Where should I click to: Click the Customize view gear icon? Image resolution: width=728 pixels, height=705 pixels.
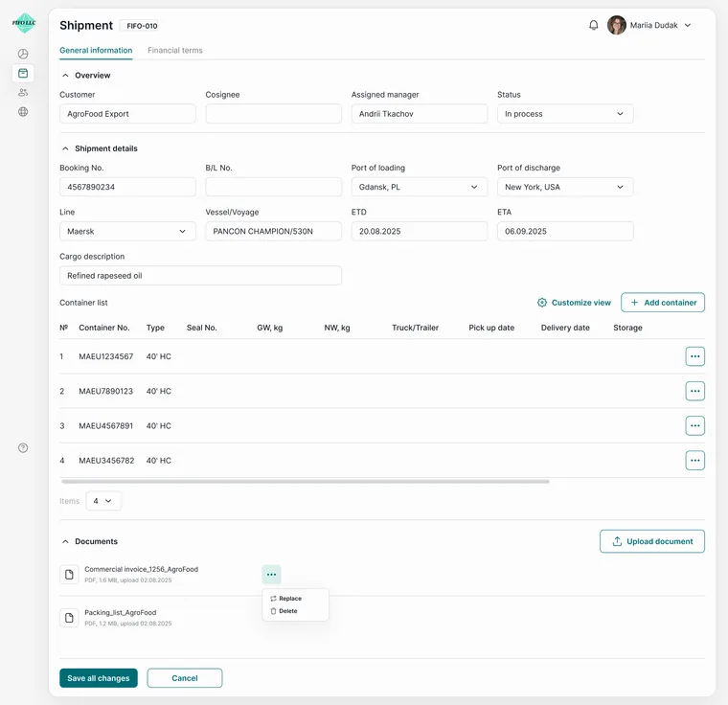(542, 303)
